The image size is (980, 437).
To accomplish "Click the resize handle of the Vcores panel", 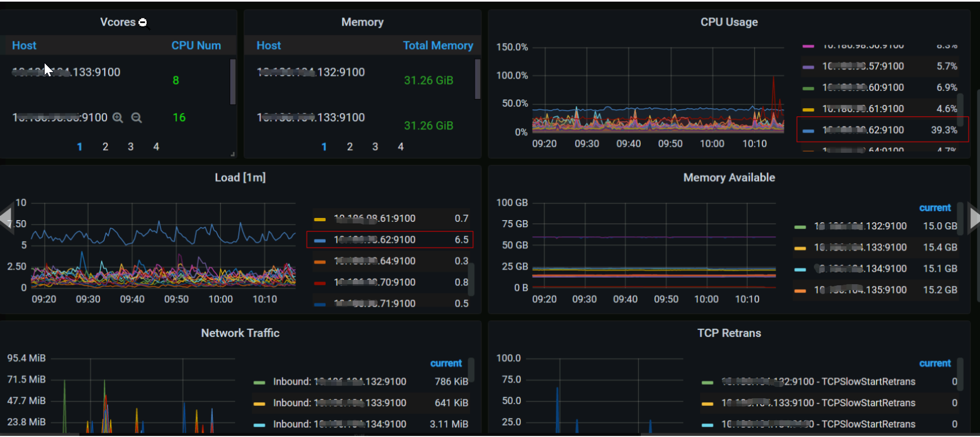I will point(232,154).
